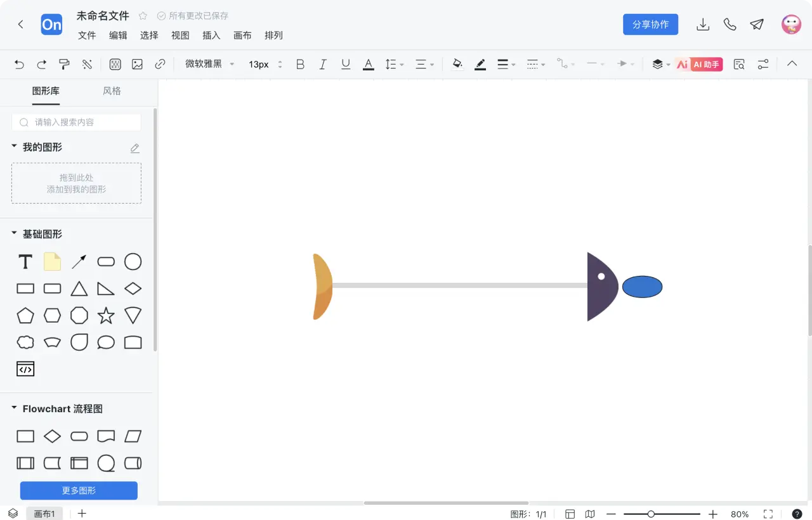Click the fill color bucket icon

457,64
